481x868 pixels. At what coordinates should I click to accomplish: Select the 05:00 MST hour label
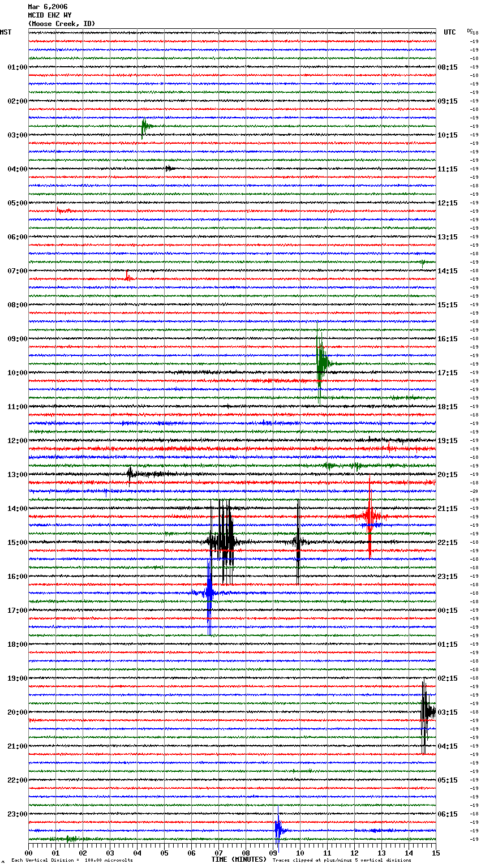tap(18, 203)
